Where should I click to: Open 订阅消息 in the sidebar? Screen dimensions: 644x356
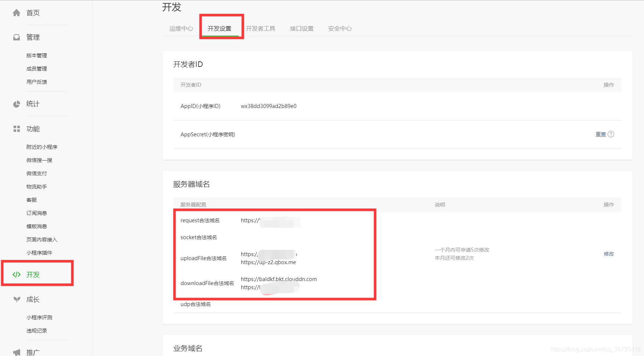(37, 213)
